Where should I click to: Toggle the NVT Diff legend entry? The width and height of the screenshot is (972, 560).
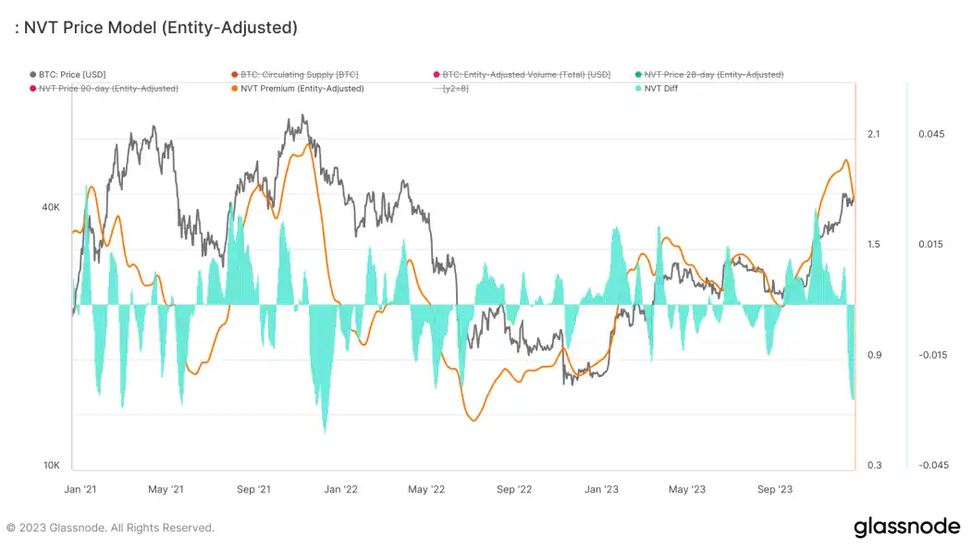tap(657, 89)
